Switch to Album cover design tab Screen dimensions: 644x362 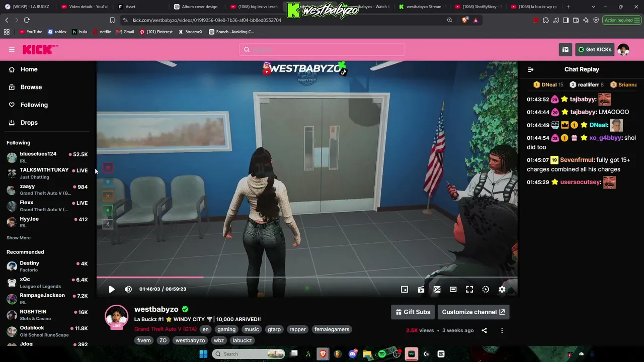point(196,7)
